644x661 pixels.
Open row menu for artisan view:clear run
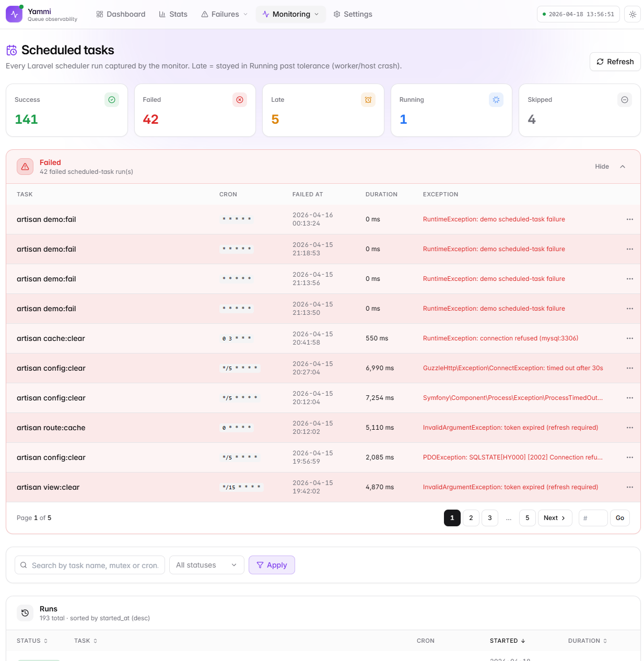[630, 487]
